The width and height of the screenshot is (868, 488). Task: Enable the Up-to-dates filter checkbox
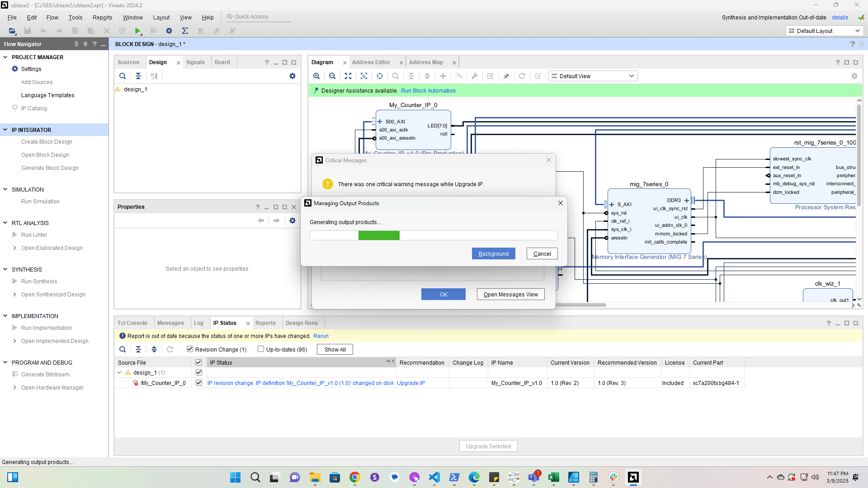[x=261, y=349]
